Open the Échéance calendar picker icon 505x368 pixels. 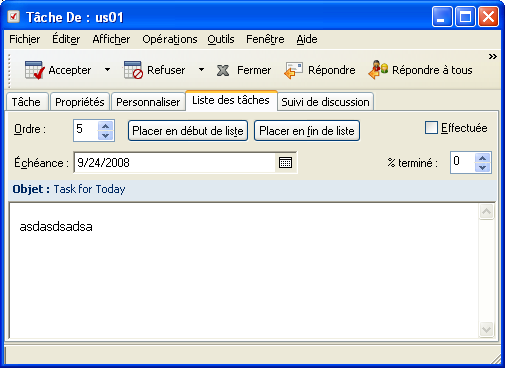tap(285, 163)
